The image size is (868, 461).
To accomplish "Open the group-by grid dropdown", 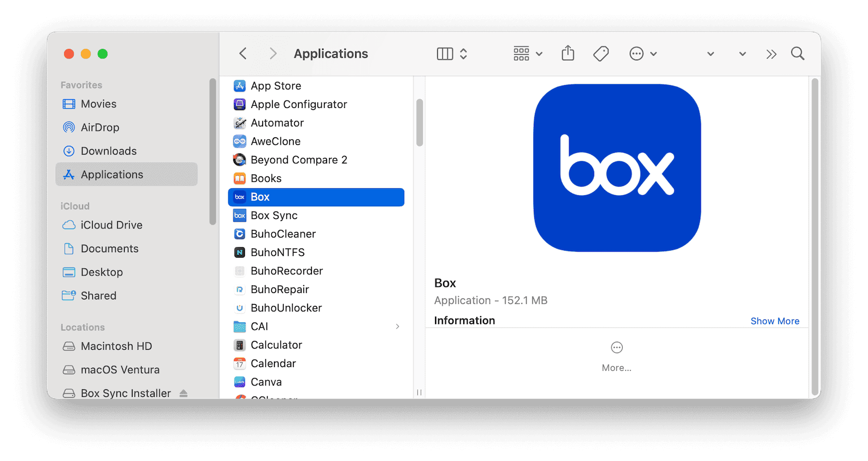I will tap(528, 54).
